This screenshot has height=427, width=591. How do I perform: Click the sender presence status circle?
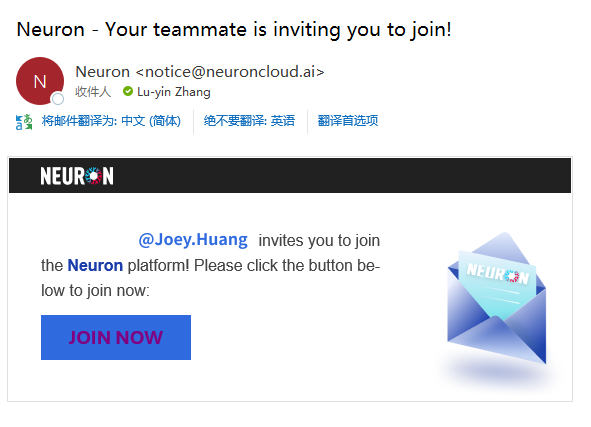pos(58,99)
